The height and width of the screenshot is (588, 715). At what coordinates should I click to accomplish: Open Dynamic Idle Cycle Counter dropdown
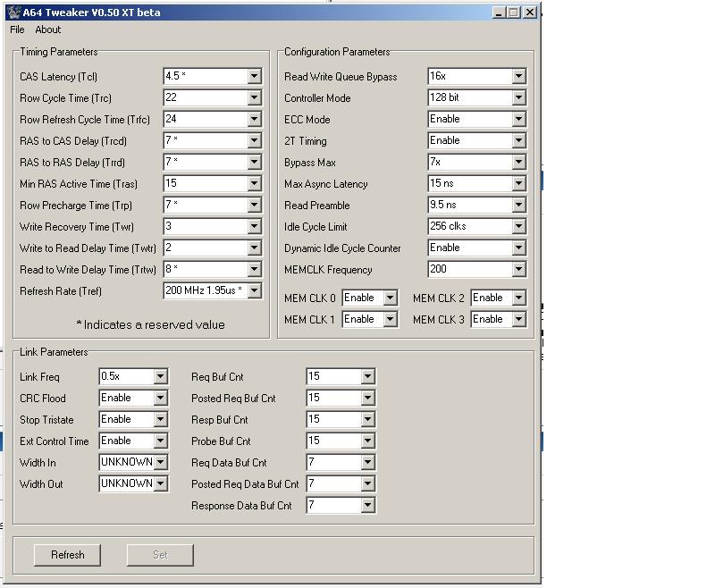click(519, 248)
